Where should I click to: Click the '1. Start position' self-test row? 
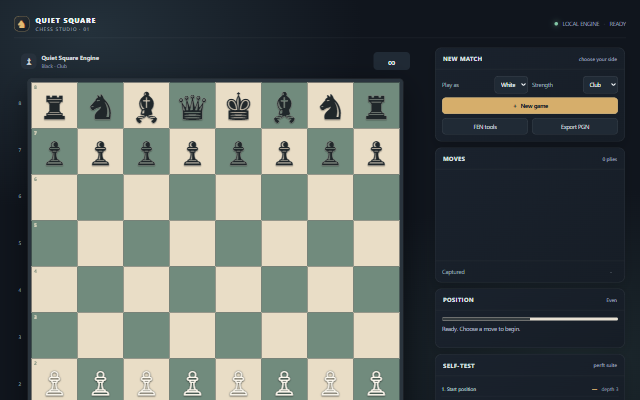click(530, 389)
